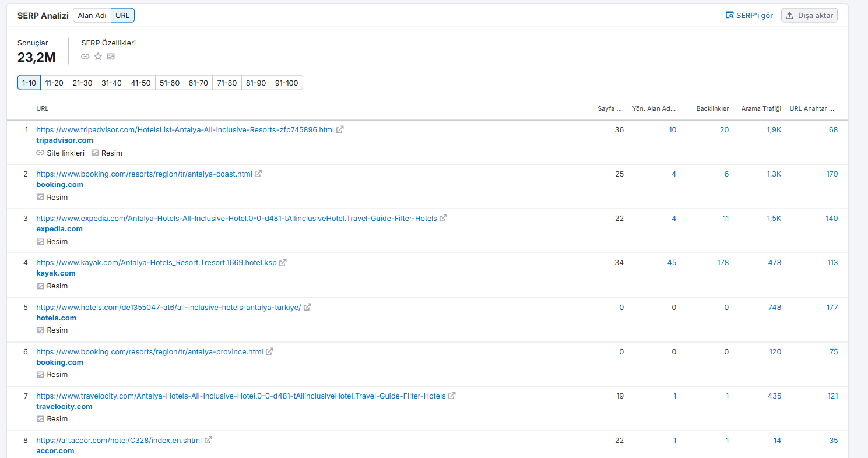The width and height of the screenshot is (868, 458).
Task: Click the Sayfa column header
Action: 610,108
